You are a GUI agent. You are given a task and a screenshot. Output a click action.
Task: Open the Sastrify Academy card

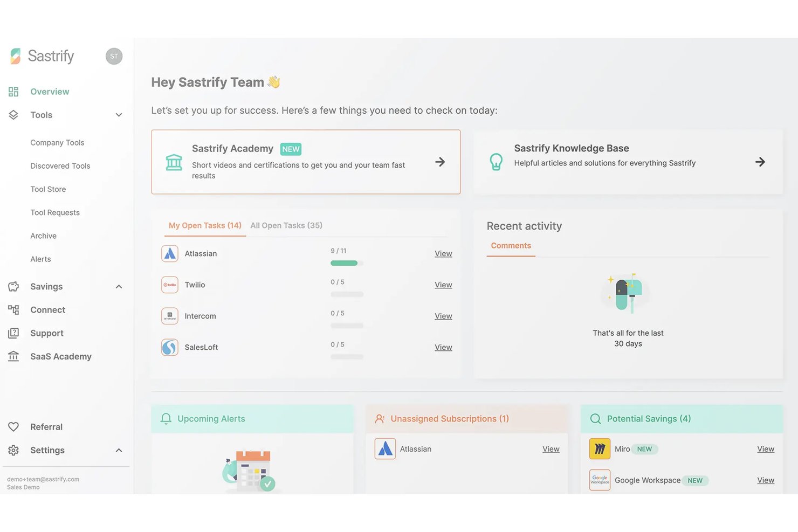(306, 162)
